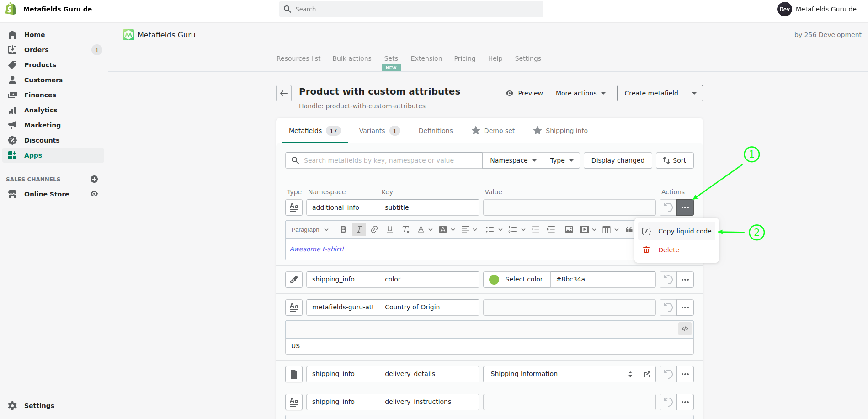View Online Store with eye icon

click(x=94, y=194)
